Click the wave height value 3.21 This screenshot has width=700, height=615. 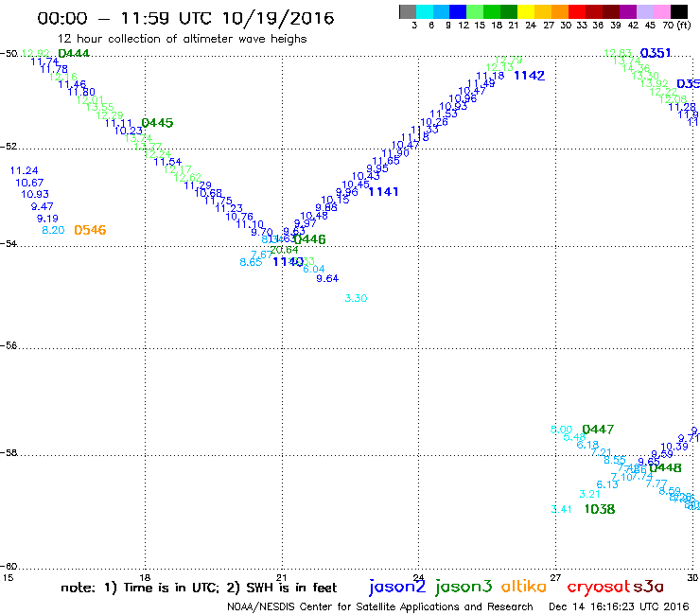(589, 494)
